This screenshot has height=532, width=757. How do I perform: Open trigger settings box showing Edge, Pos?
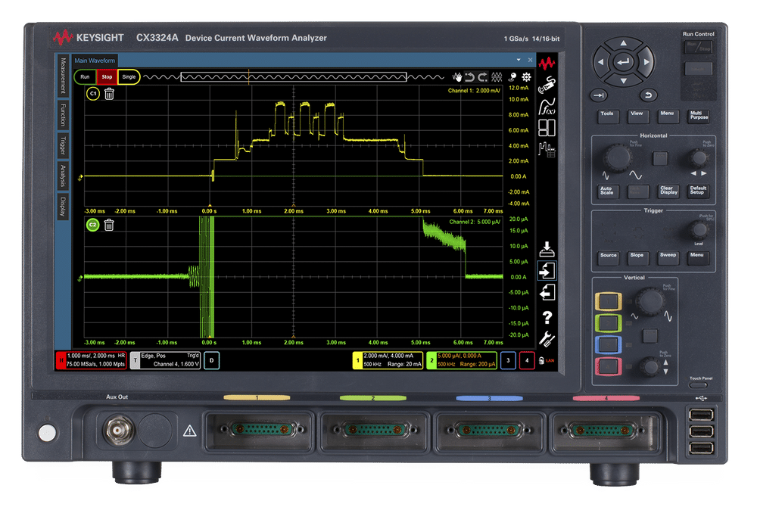click(166, 360)
